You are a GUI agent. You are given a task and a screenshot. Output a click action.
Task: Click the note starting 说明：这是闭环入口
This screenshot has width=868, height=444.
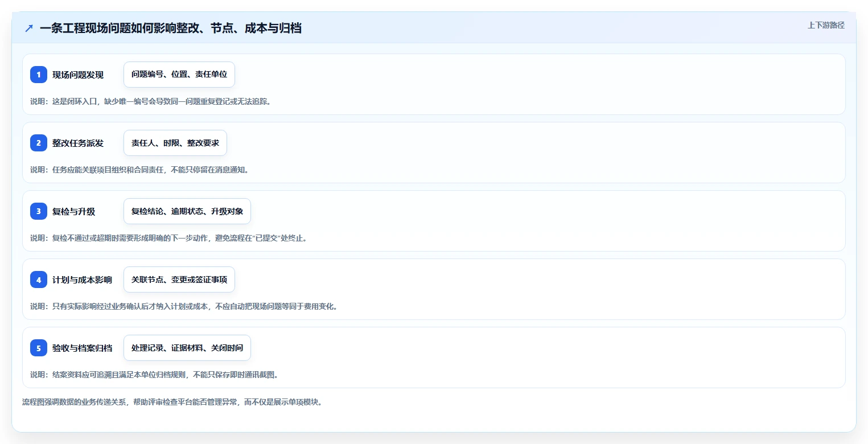[x=151, y=101]
